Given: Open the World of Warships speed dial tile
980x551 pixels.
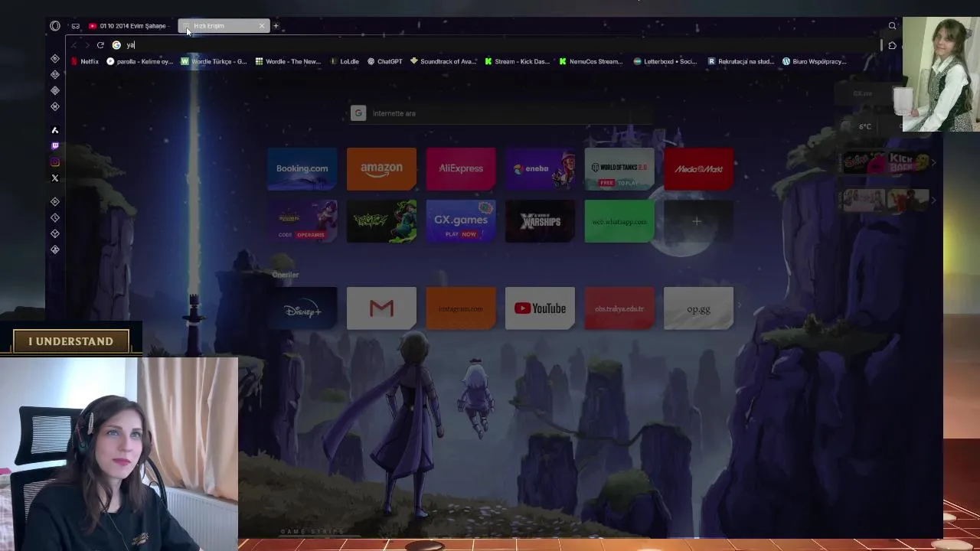Looking at the screenshot, I should coord(540,222).
